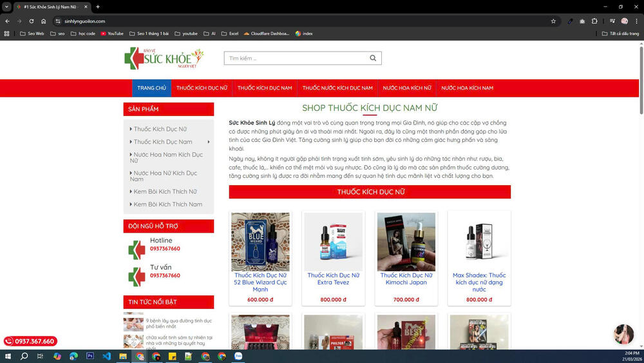Open Windows taskbar search
The width and height of the screenshot is (644, 363).
[24, 356]
